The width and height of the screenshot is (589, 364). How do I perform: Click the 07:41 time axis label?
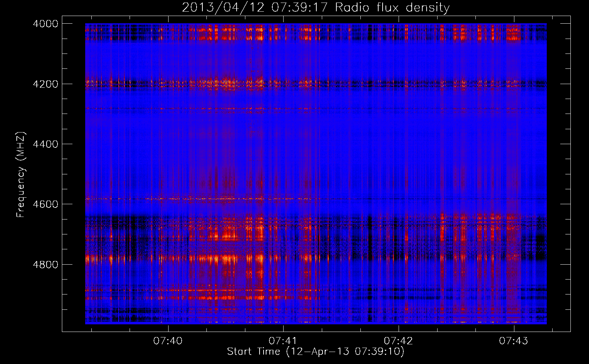coord(283,341)
